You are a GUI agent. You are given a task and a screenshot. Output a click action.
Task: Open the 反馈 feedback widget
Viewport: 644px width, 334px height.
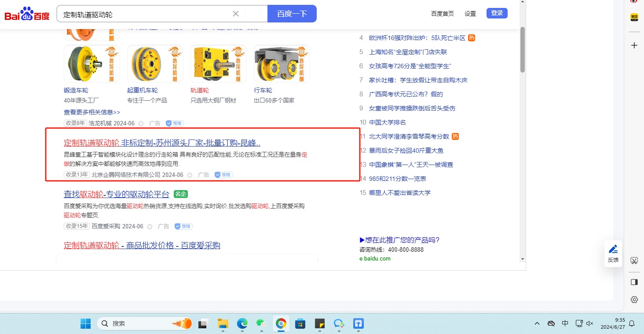click(x=613, y=254)
